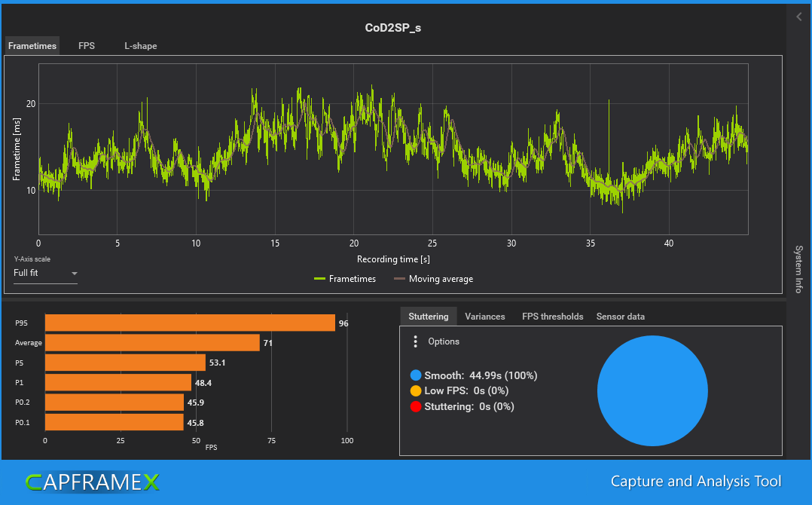Select the P0.2 bar showing 45.9
The height and width of the screenshot is (505, 812).
pos(114,402)
